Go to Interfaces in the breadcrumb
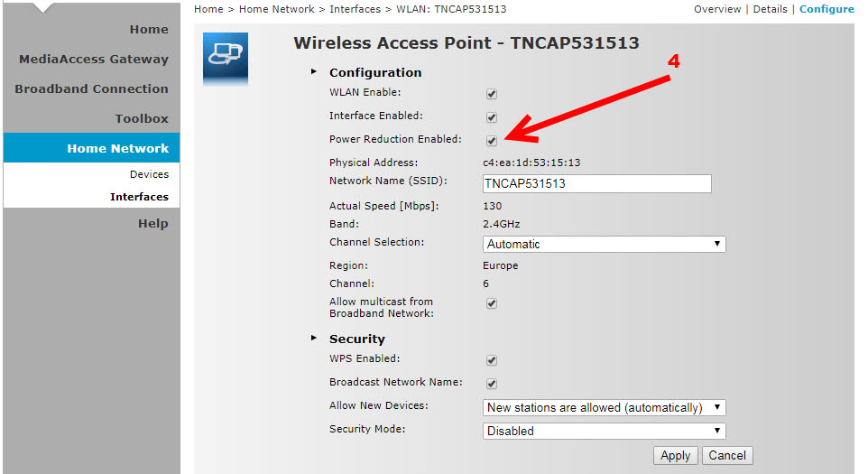The image size is (868, 474). click(355, 9)
